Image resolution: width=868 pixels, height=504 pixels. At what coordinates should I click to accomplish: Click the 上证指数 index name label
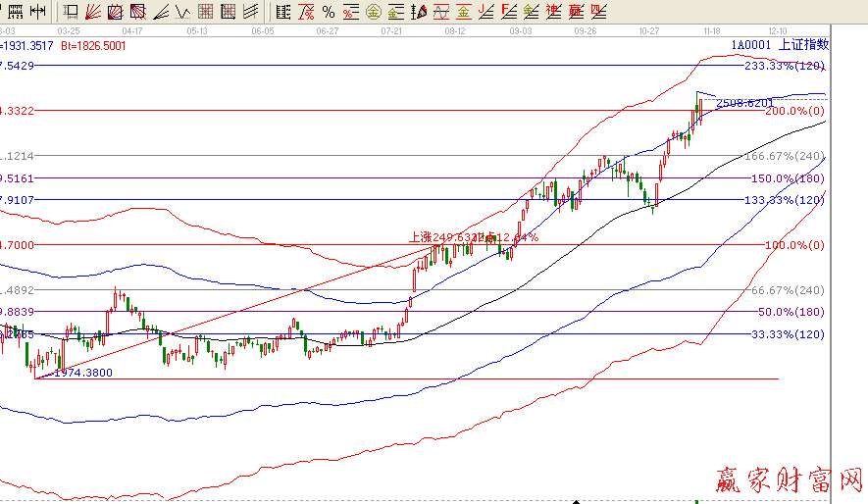tap(803, 45)
